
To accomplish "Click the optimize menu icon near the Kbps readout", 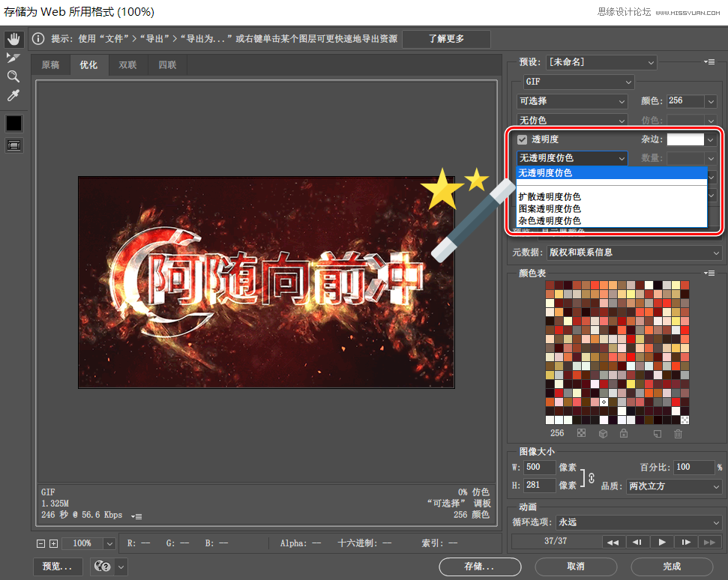I will 136,516.
